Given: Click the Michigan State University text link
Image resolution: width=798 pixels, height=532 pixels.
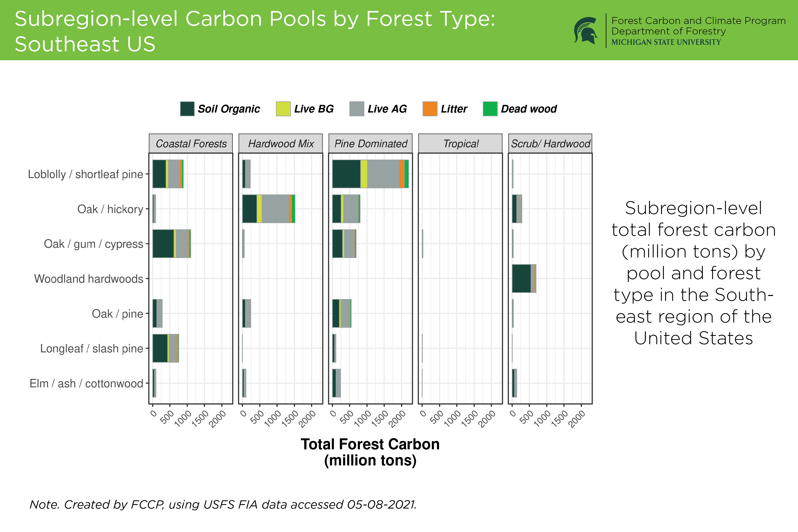Looking at the screenshot, I should (x=666, y=42).
